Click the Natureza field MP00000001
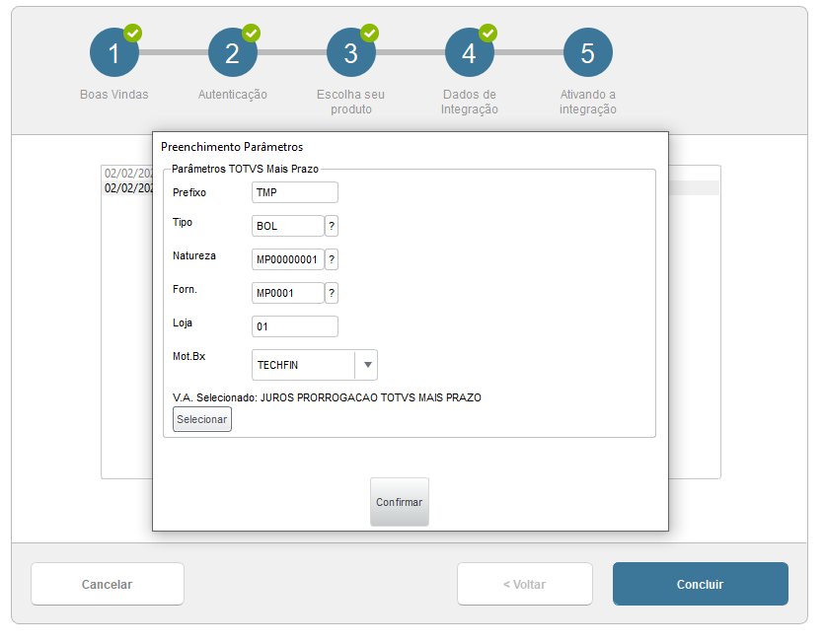Viewport: 825px width, 644px height. pyautogui.click(x=288, y=259)
